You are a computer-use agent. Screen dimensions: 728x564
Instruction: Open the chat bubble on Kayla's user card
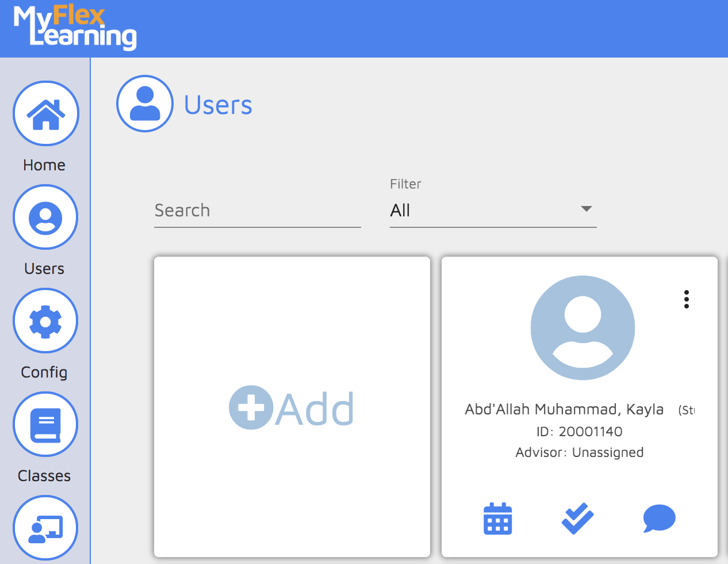pos(659,519)
